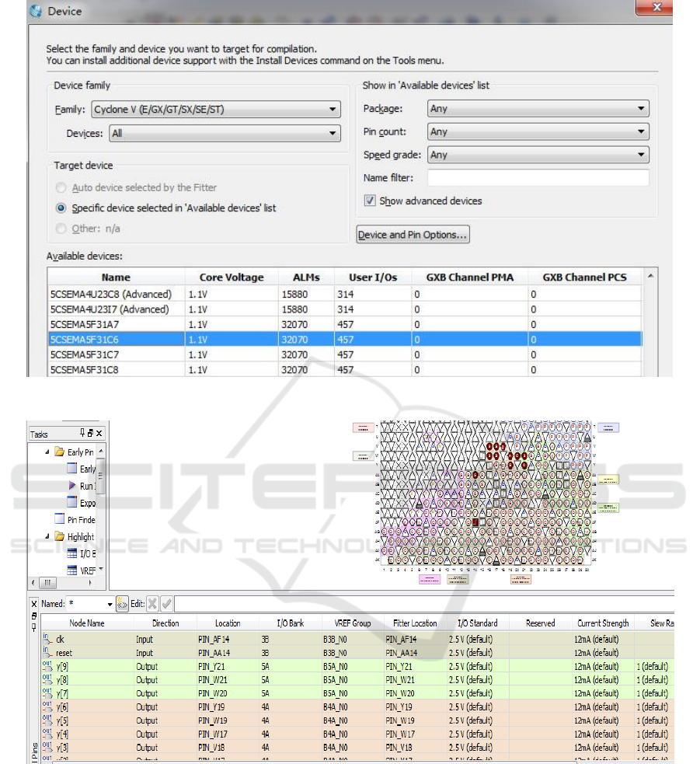The height and width of the screenshot is (764, 700).
Task: Click the Node Name column header
Action: (x=85, y=623)
